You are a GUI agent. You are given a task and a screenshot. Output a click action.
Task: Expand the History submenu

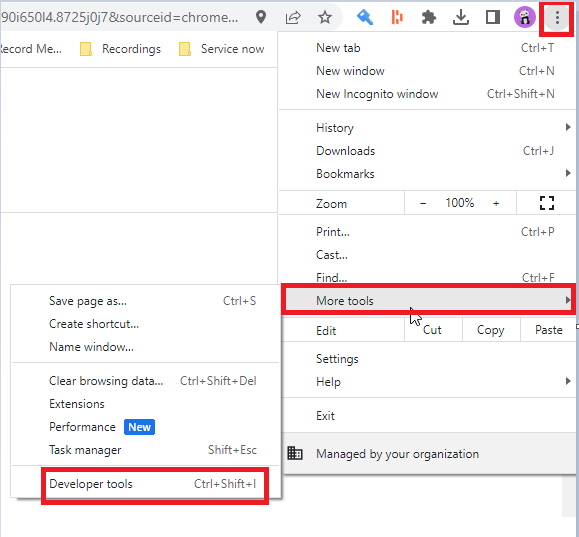click(x=427, y=128)
